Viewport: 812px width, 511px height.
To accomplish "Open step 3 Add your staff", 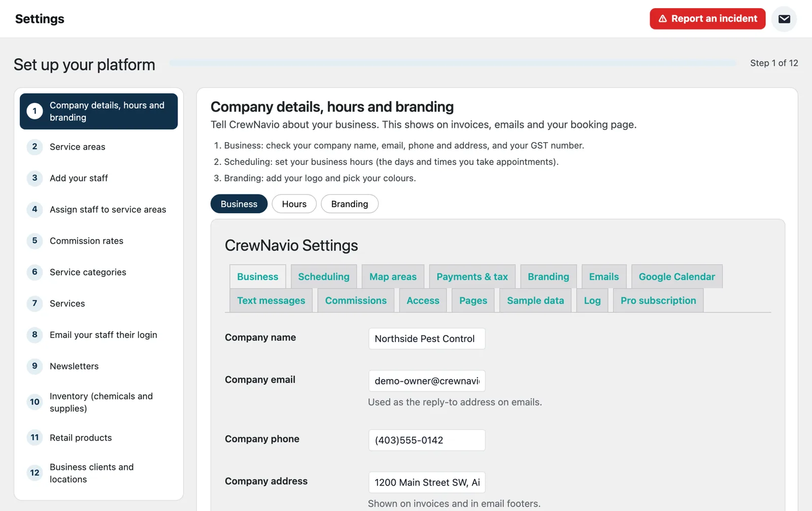I will pyautogui.click(x=98, y=178).
